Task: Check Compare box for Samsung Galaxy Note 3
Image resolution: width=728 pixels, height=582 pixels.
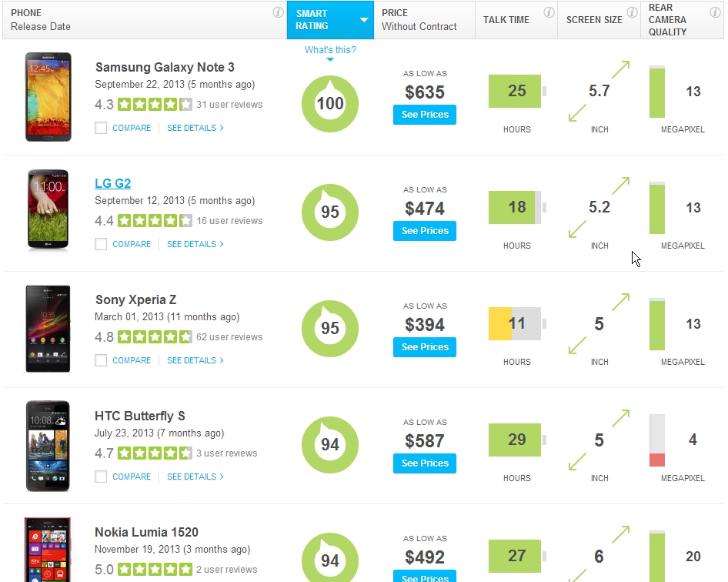Action: (x=101, y=128)
